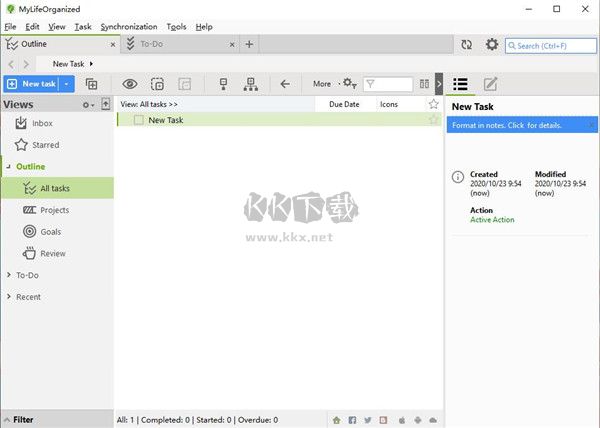Expand the Recent section in sidebar
This screenshot has width=600, height=428.
pyautogui.click(x=9, y=297)
